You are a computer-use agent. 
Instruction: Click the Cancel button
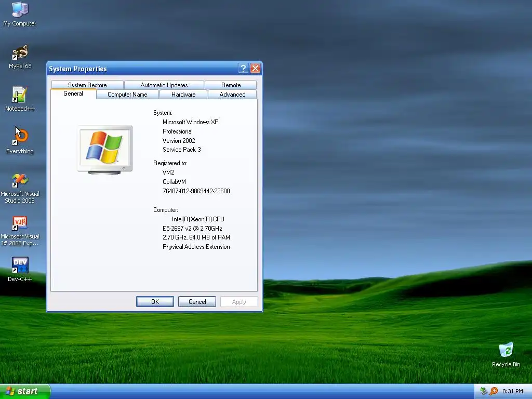(197, 302)
